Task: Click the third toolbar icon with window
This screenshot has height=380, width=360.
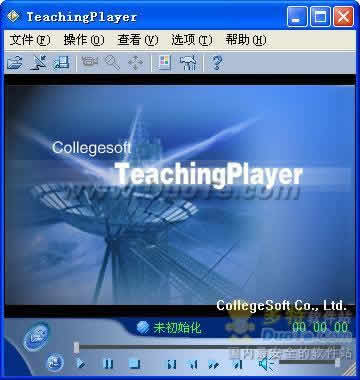Action: point(61,62)
